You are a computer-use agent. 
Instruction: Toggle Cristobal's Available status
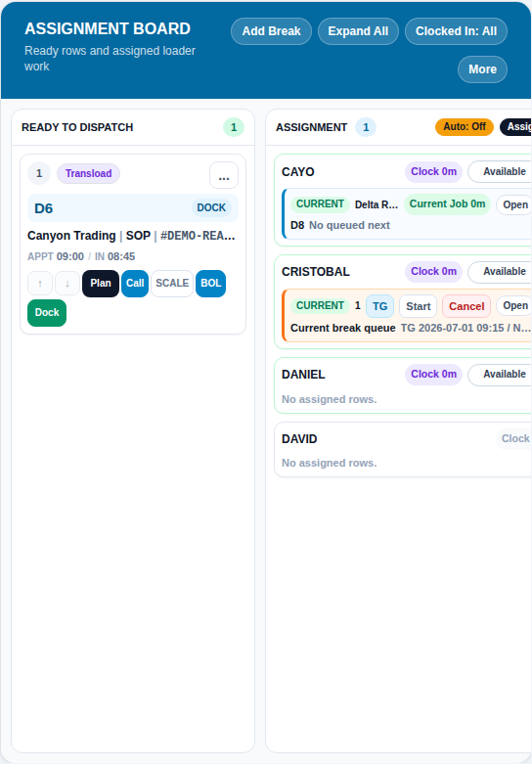click(502, 271)
